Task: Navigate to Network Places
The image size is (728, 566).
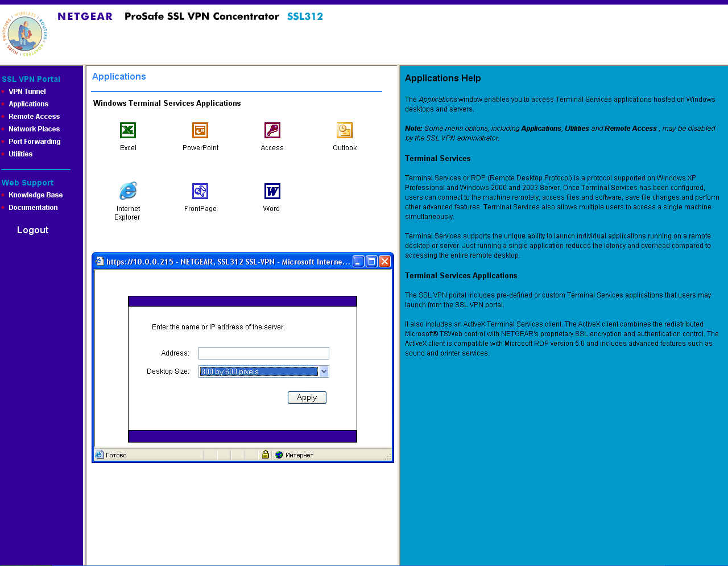Action: coord(34,129)
